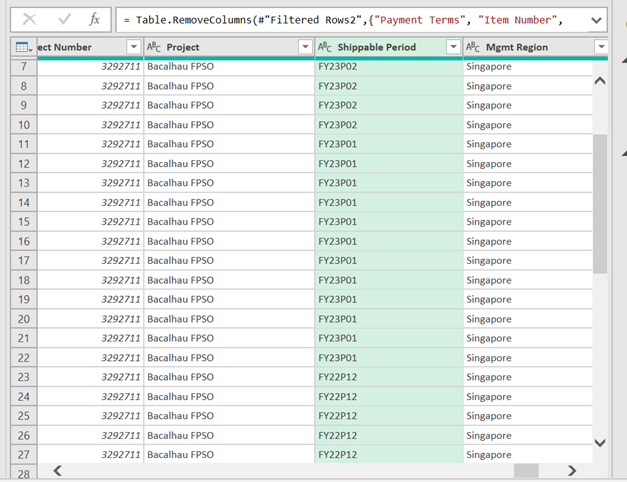
Task: Click the 3292711 cell in row 16
Action: click(x=90, y=241)
